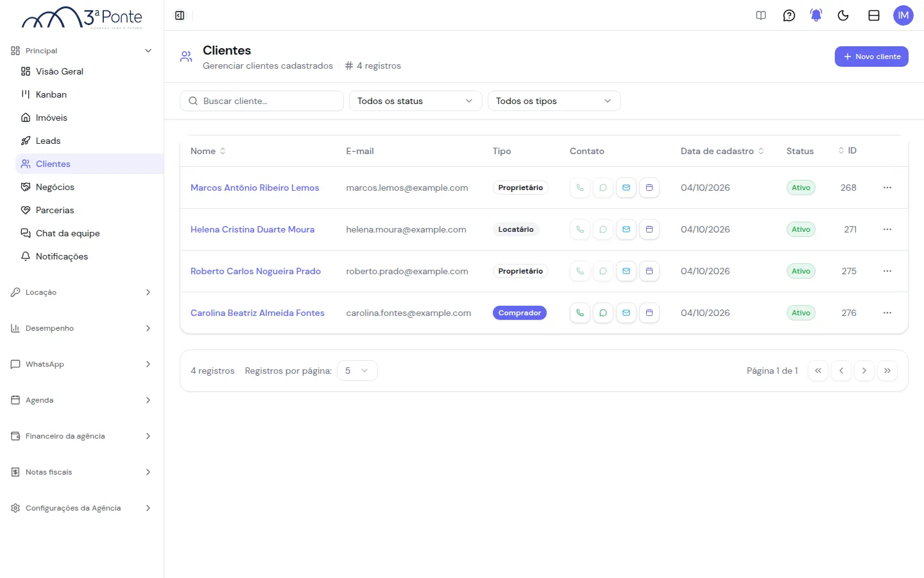The height and width of the screenshot is (578, 924).
Task: Open the Todos os tipos dropdown
Action: [x=554, y=101]
